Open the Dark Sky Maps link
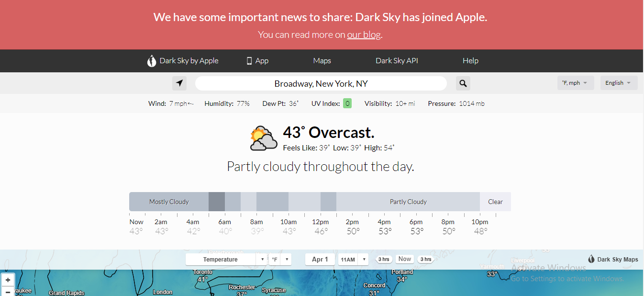Image resolution: width=644 pixels, height=296 pixels. click(613, 259)
